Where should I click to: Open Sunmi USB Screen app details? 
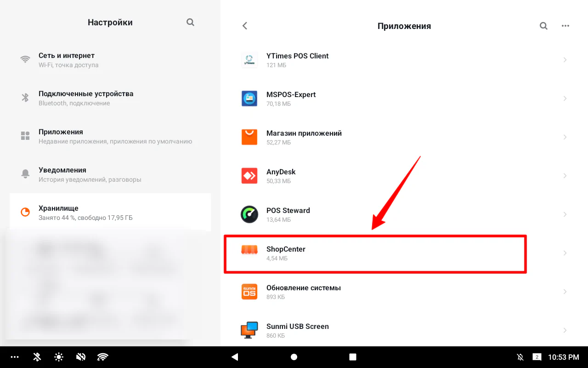click(404, 329)
